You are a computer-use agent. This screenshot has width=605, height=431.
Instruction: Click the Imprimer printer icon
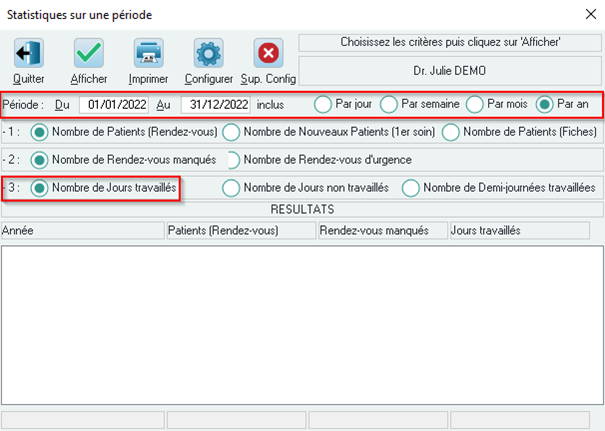(149, 53)
